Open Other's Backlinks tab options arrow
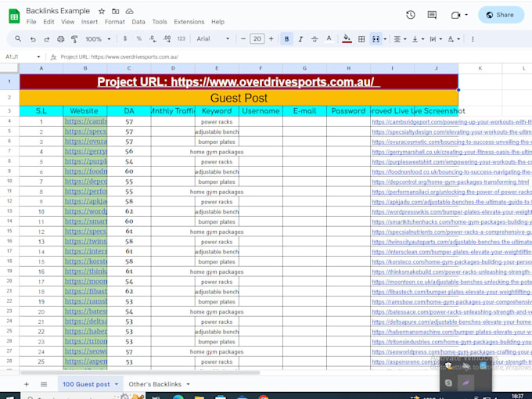532x399 pixels. (x=188, y=384)
